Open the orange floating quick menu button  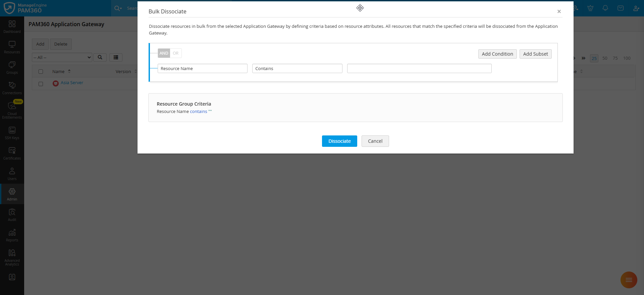629,280
